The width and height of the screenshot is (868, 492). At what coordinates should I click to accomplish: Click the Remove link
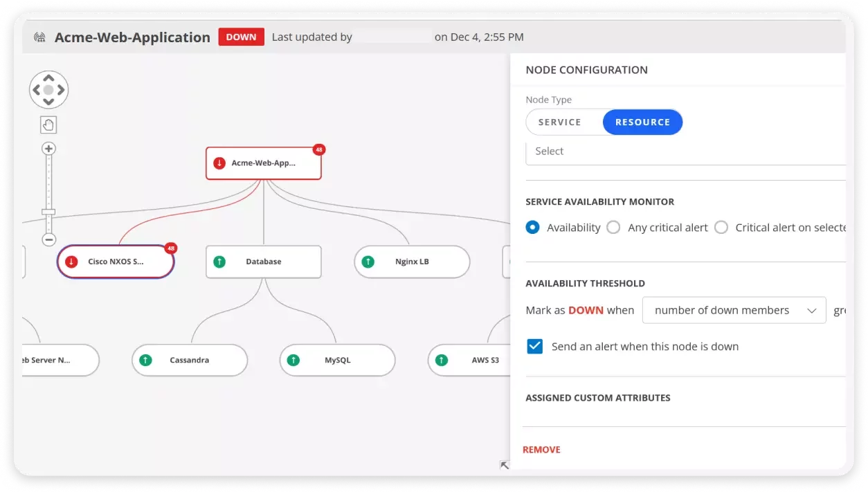(x=541, y=450)
